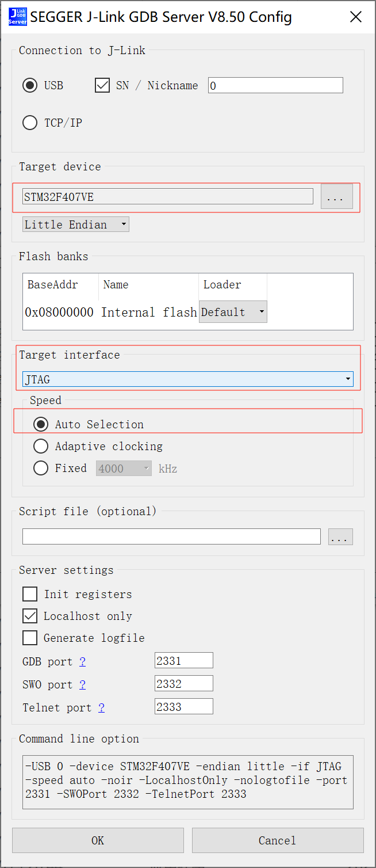Click the serial number input field

[275, 86]
